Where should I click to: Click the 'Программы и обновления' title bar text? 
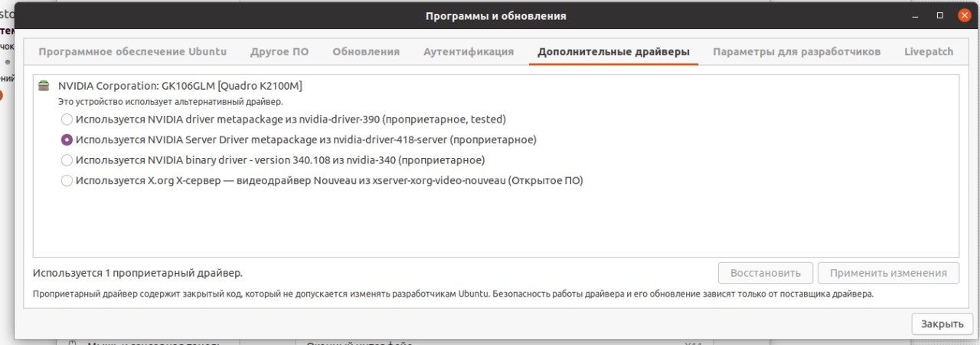496,16
